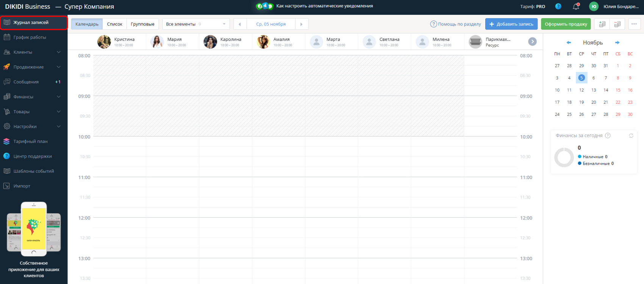The height and width of the screenshot is (284, 644).
Task: Open the Все элементы dropdown
Action: pos(196,24)
